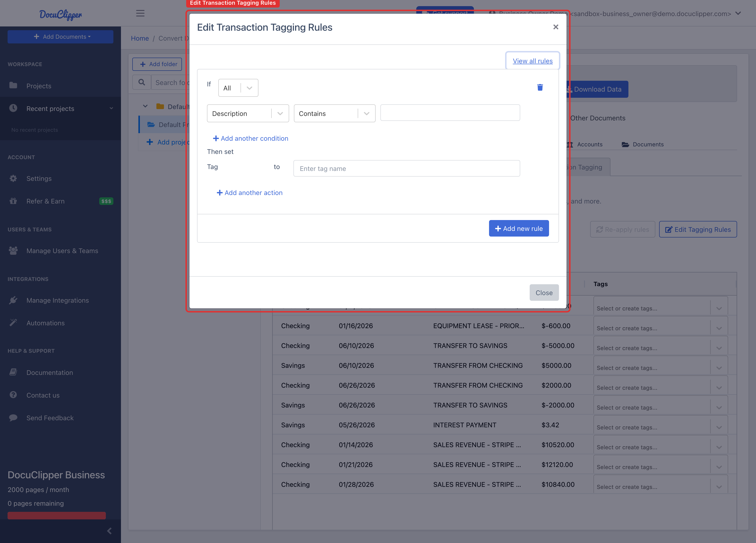This screenshot has height=543, width=756.
Task: Click the pages remaining progress bar
Action: click(57, 515)
